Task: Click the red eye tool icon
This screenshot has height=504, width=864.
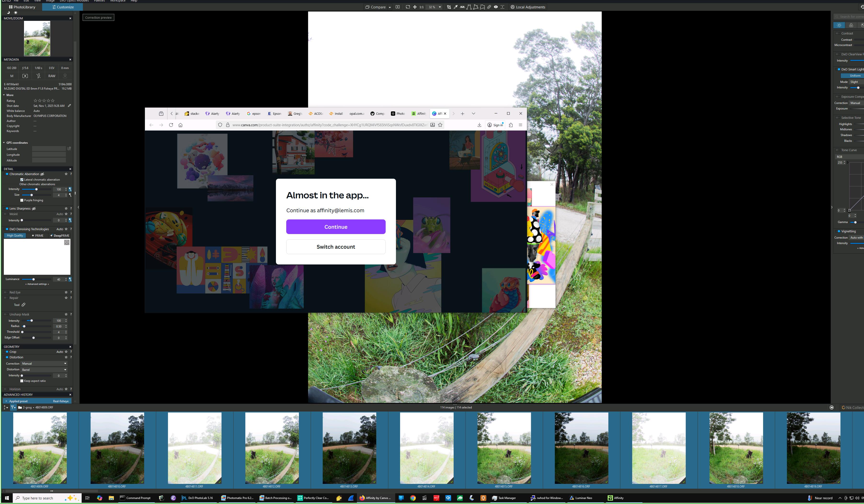Action: point(496,7)
